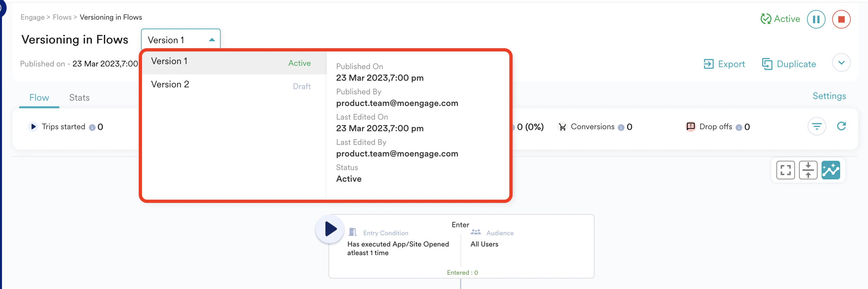Screen dimensions: 868x289
Task: Click the Trips started label
Action: point(63,127)
